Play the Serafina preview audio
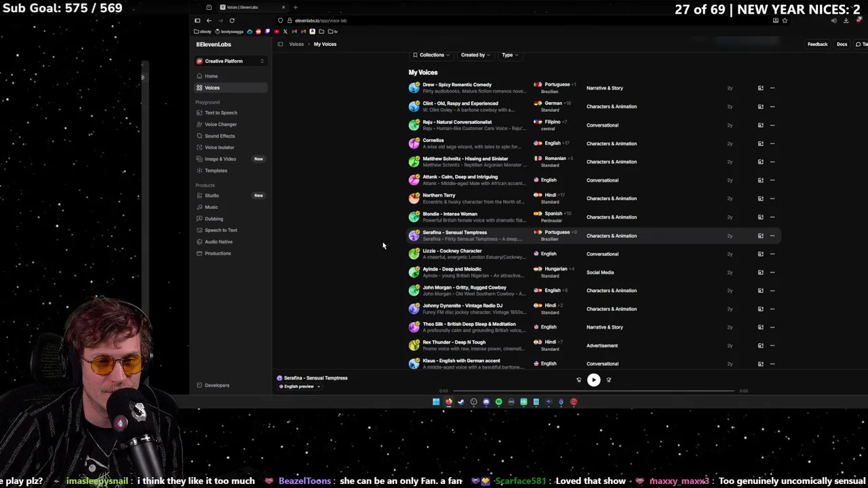The height and width of the screenshot is (488, 868). 593,380
